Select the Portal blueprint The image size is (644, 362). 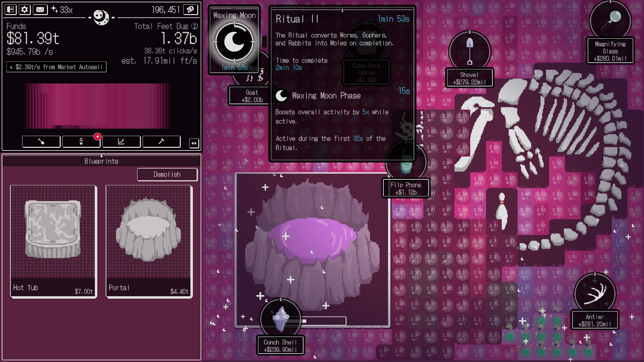(149, 241)
